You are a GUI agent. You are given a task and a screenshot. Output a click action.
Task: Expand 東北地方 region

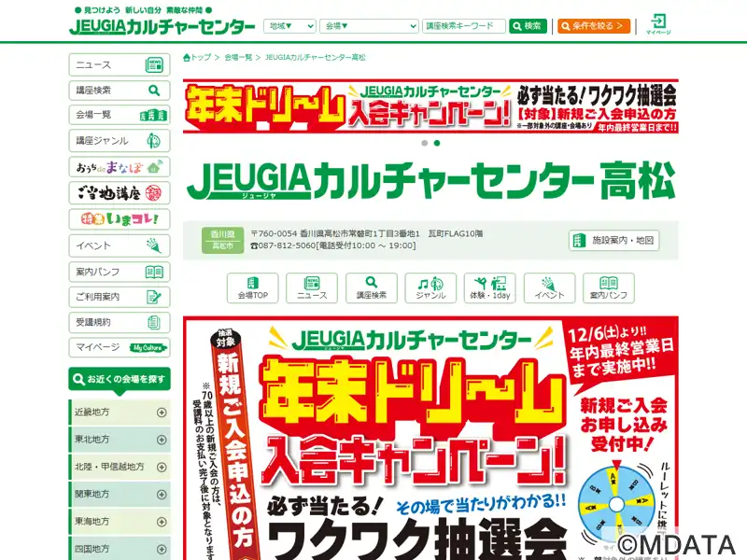tap(120, 440)
